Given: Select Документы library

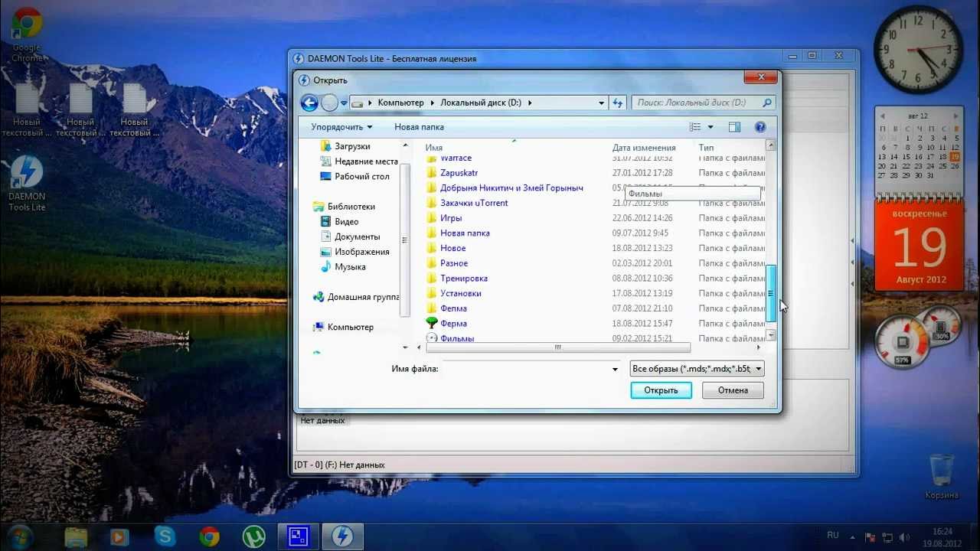Looking at the screenshot, I should (x=349, y=236).
